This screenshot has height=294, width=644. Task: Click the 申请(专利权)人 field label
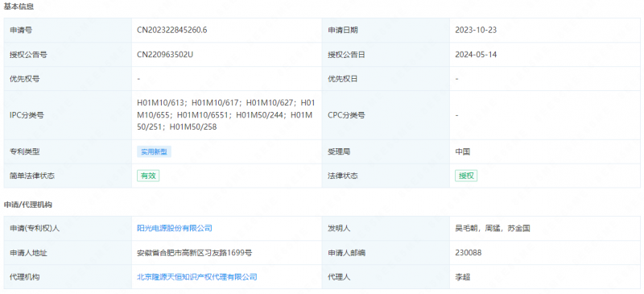pyautogui.click(x=35, y=228)
